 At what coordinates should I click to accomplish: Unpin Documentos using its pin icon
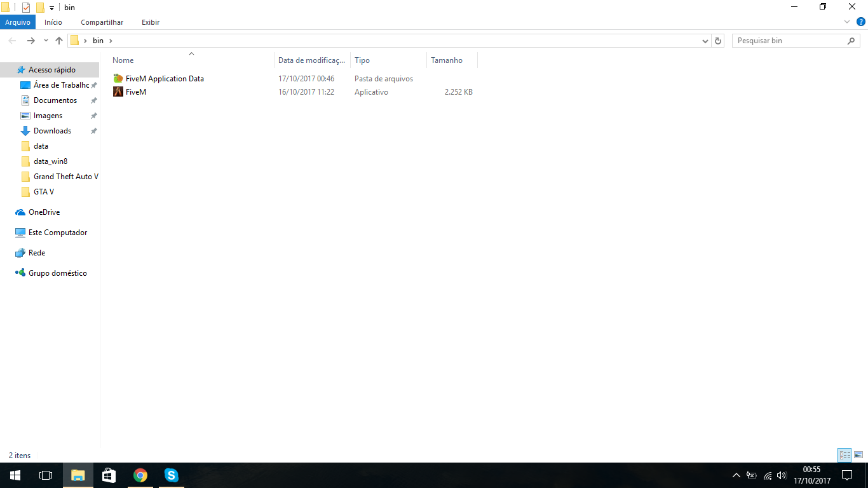94,100
